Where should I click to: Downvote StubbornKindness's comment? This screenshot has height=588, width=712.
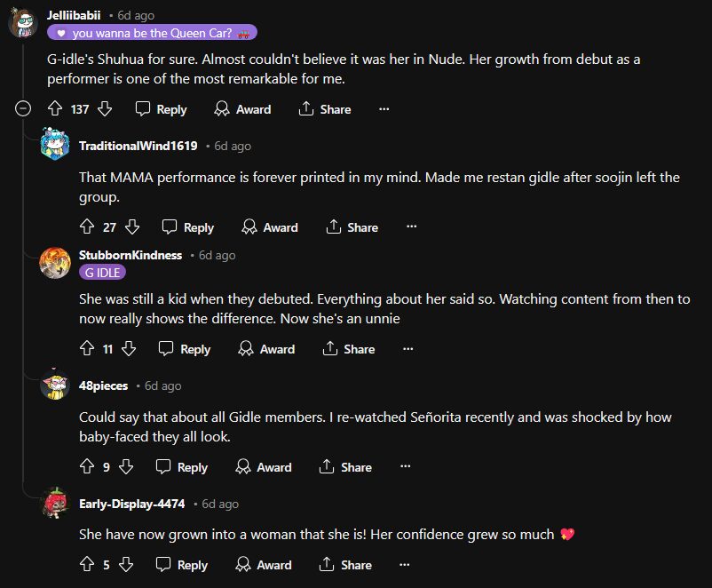pyautogui.click(x=129, y=349)
